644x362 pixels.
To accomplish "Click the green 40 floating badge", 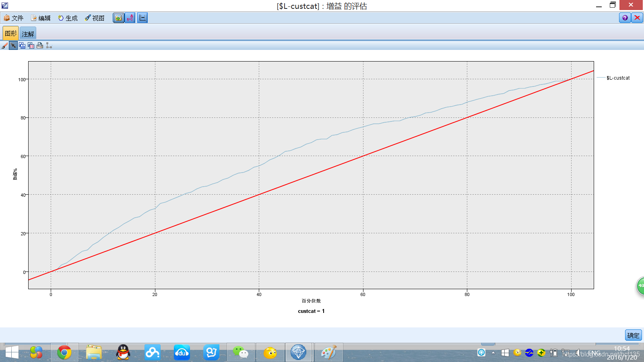I will tap(640, 286).
